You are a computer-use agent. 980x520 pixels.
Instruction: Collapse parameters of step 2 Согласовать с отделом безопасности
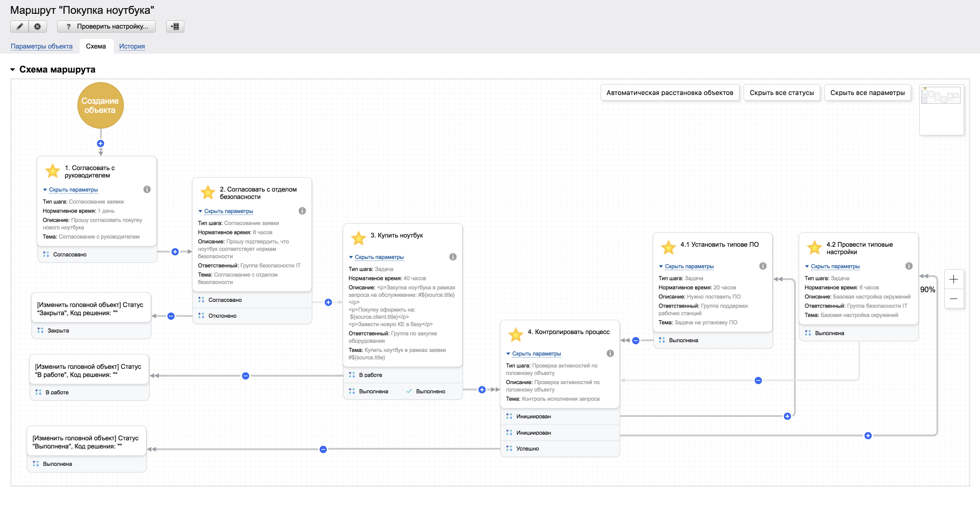228,211
